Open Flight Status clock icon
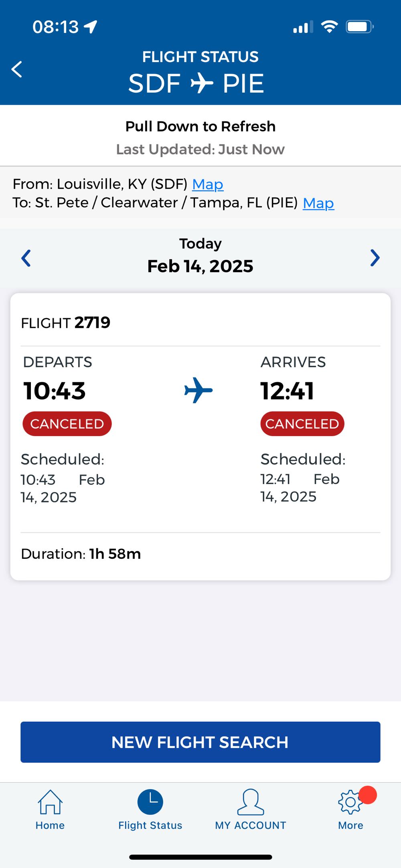Screen dimensions: 401x868 click(150, 802)
